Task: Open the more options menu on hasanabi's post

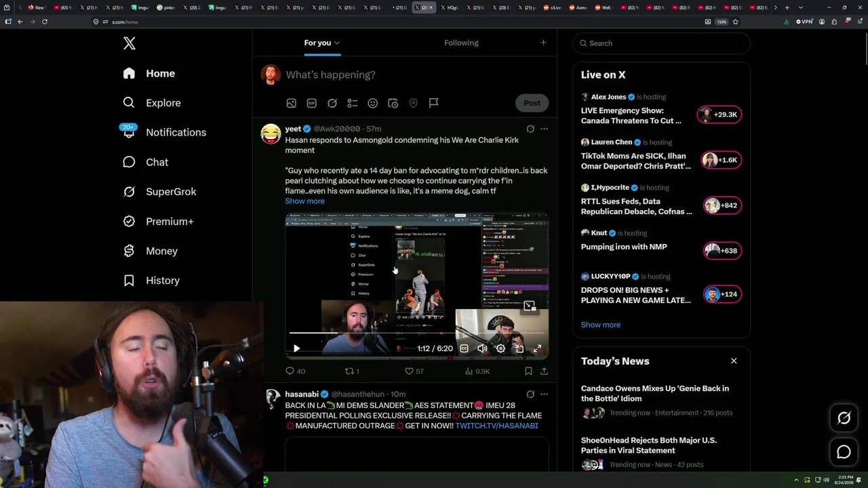Action: tap(544, 394)
